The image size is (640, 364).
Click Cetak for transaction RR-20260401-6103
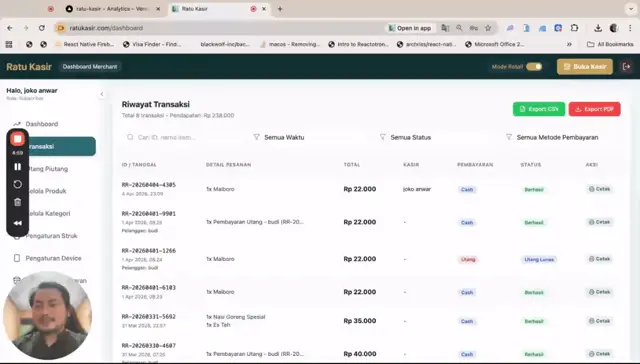[600, 292]
